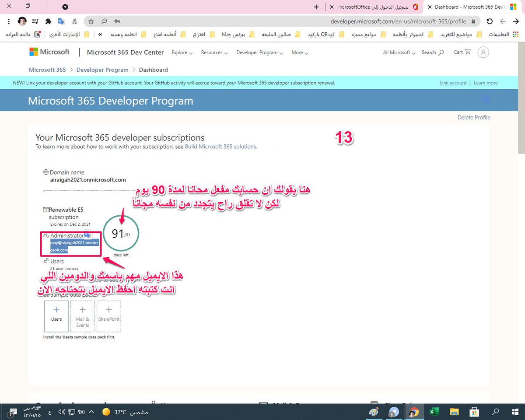
Task: Open Excel from taskbar
Action: [x=434, y=412]
